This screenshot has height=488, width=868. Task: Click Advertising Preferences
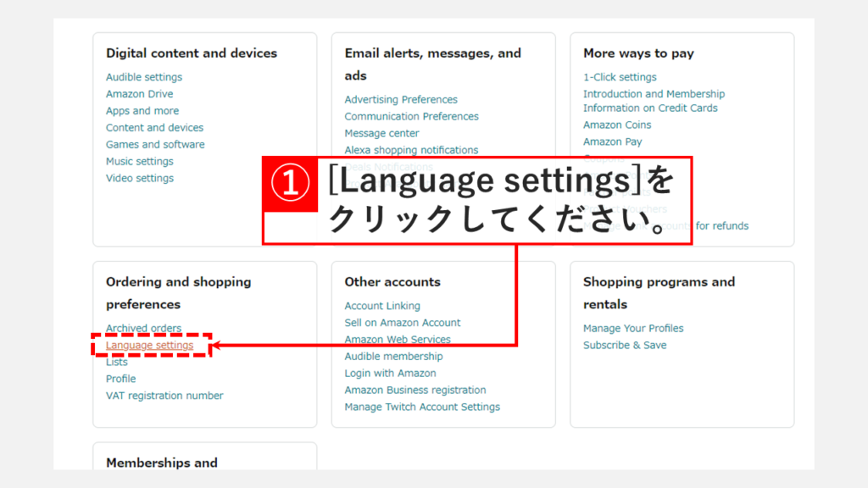click(400, 99)
